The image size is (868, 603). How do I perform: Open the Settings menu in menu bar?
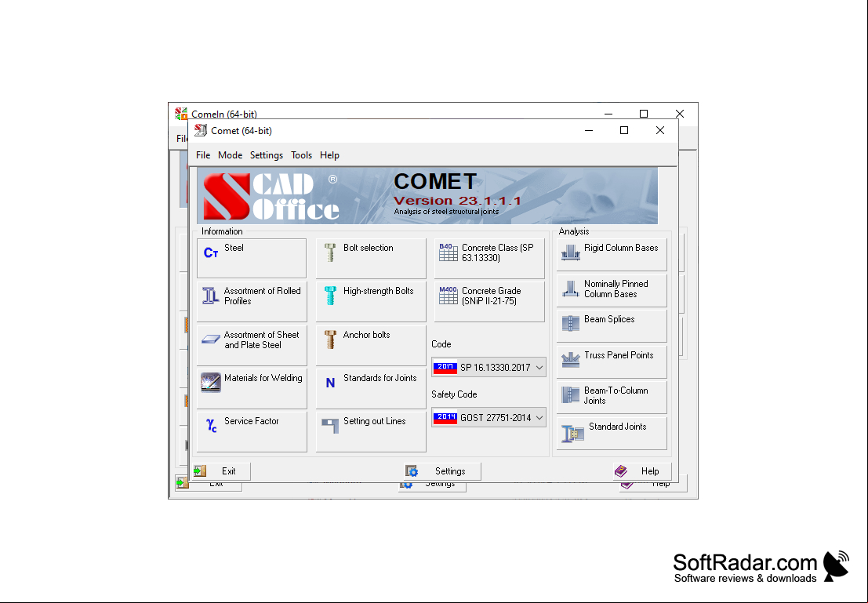267,155
